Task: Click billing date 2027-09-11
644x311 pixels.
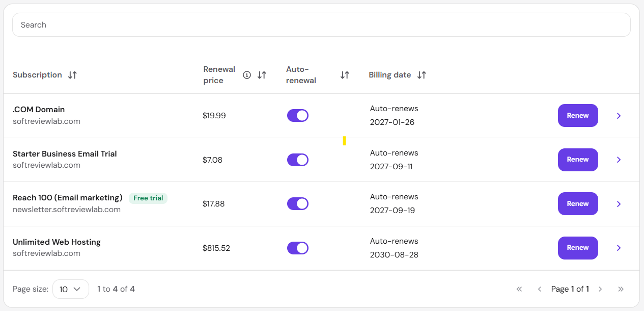Action: coord(391,167)
